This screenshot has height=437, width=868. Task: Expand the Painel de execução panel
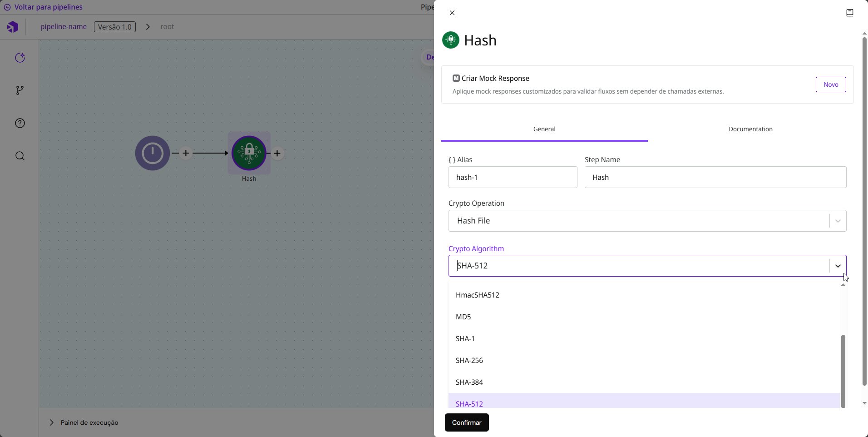[x=52, y=422]
